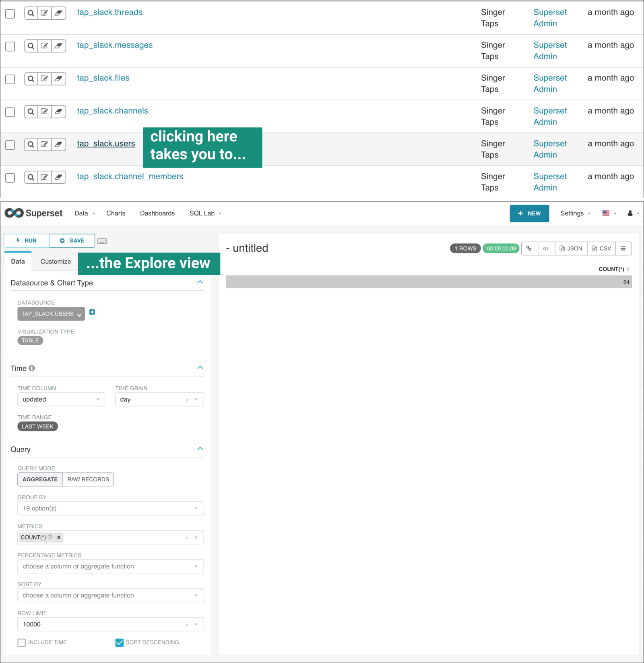The width and height of the screenshot is (644, 663).
Task: Open the embed code icon
Action: 546,249
